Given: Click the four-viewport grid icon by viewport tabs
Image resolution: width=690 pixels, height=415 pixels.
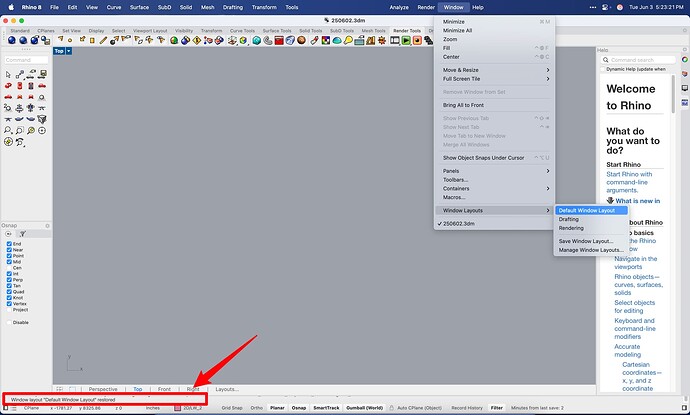Looking at the screenshot, I should click(x=59, y=389).
